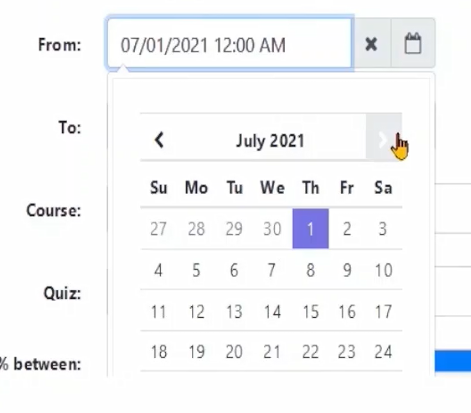
Task: Click the From date input field
Action: point(230,44)
